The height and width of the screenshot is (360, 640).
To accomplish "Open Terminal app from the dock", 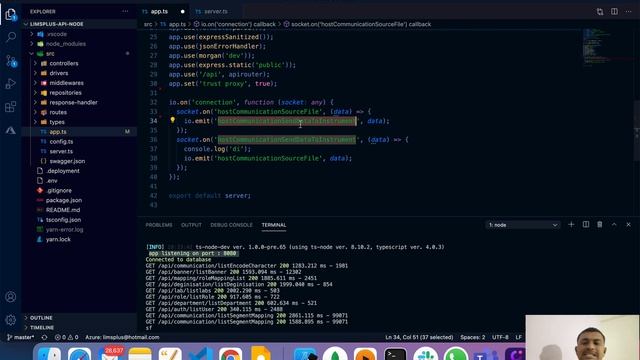I will point(395,354).
